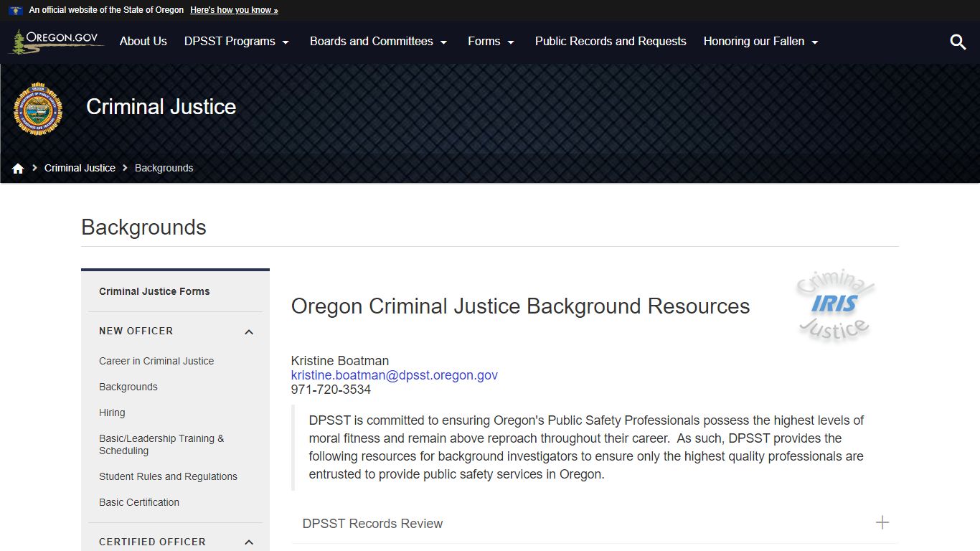Open the Forms dropdown menu
The height and width of the screenshot is (551, 980).
[x=491, y=42]
